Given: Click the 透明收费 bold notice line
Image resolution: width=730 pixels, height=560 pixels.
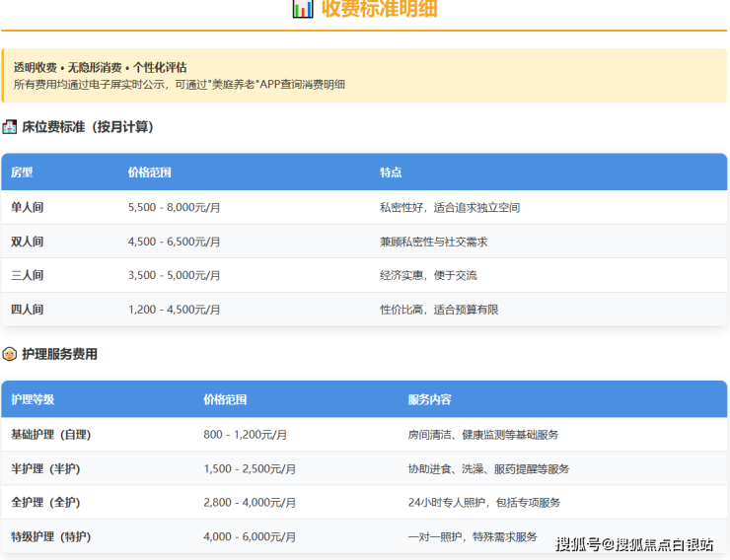Looking at the screenshot, I should coord(100,67).
